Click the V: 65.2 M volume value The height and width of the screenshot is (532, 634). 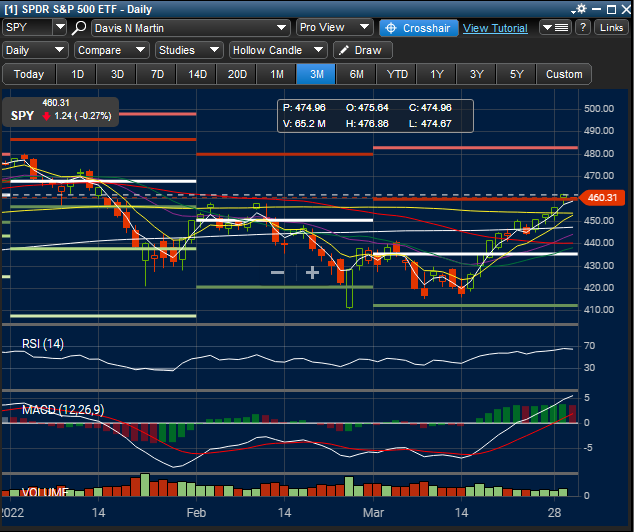304,124
